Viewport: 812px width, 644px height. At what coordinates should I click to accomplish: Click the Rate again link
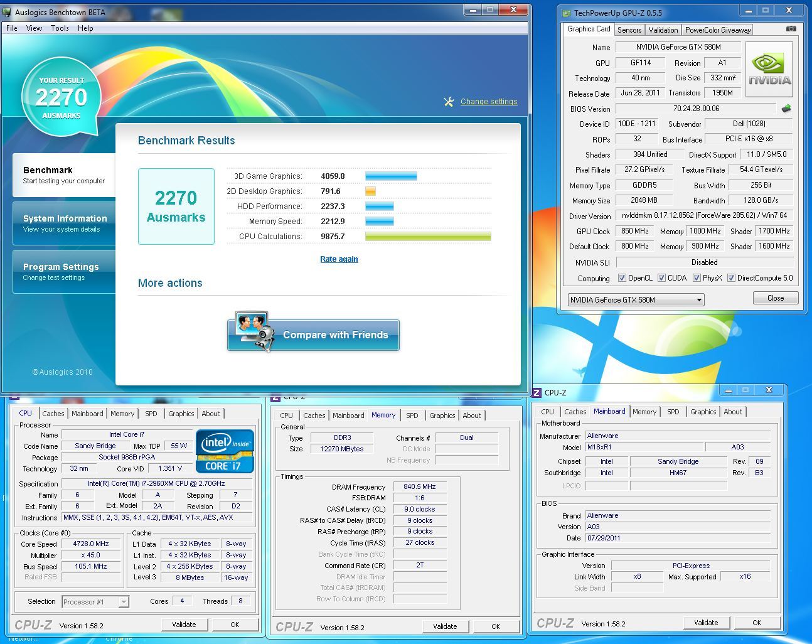pos(339,259)
